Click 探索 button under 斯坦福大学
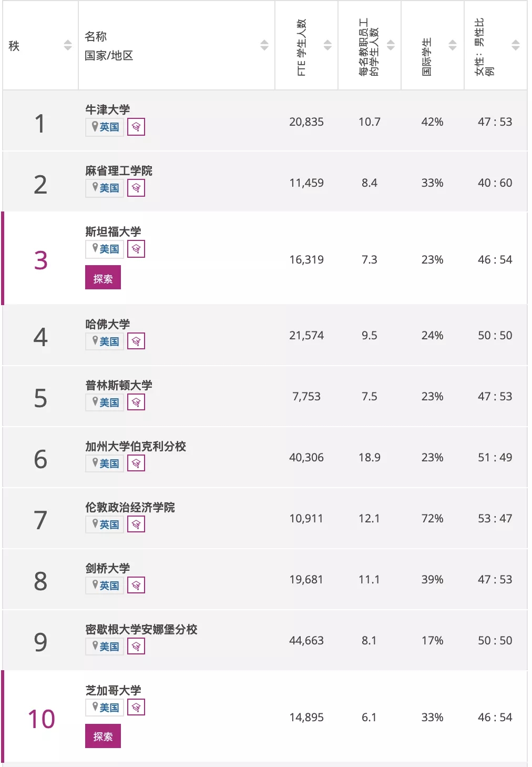Image resolution: width=532 pixels, height=767 pixels. coord(103,277)
